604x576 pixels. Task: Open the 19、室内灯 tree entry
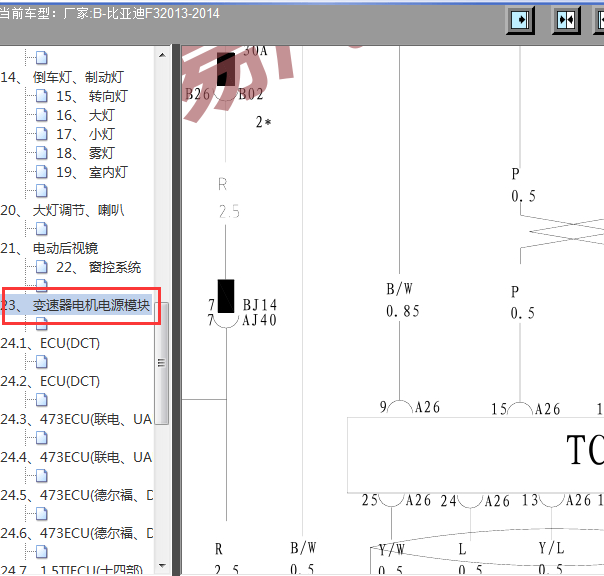pos(92,172)
